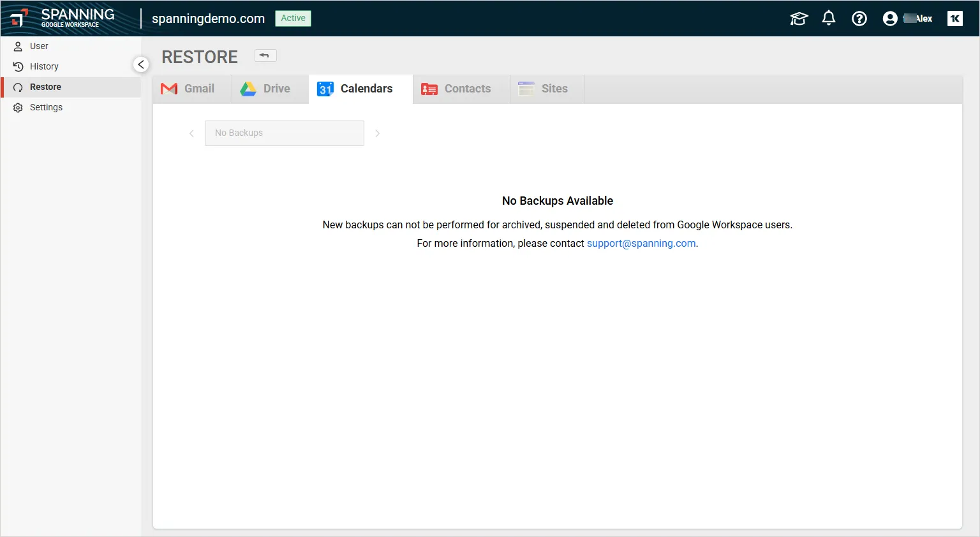Switch to the Contacts tab

click(x=457, y=89)
